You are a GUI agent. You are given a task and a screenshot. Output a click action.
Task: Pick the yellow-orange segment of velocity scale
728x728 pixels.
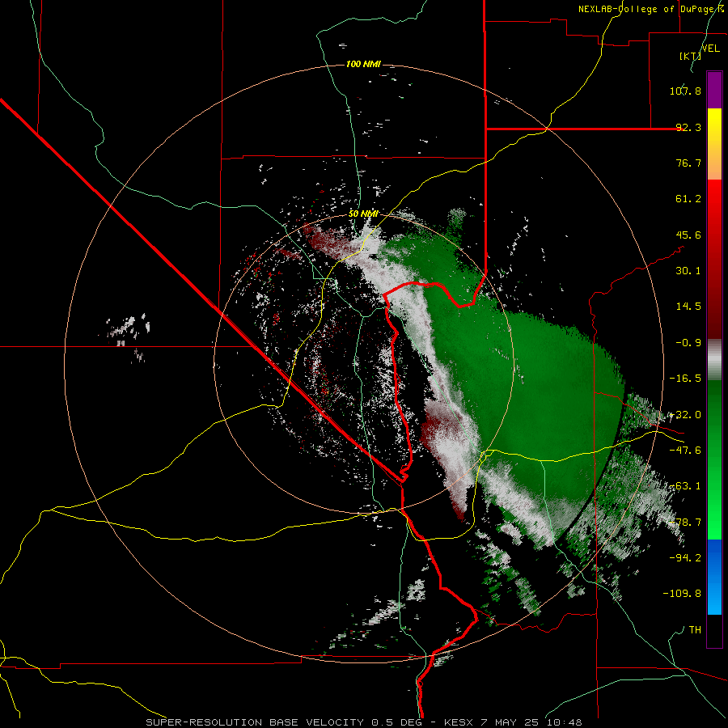tap(714, 144)
